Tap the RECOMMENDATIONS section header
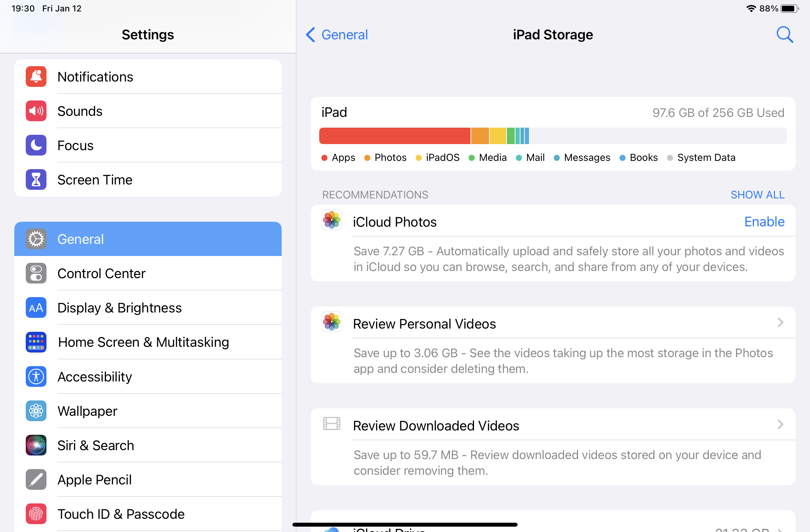Image resolution: width=810 pixels, height=532 pixels. coord(375,195)
